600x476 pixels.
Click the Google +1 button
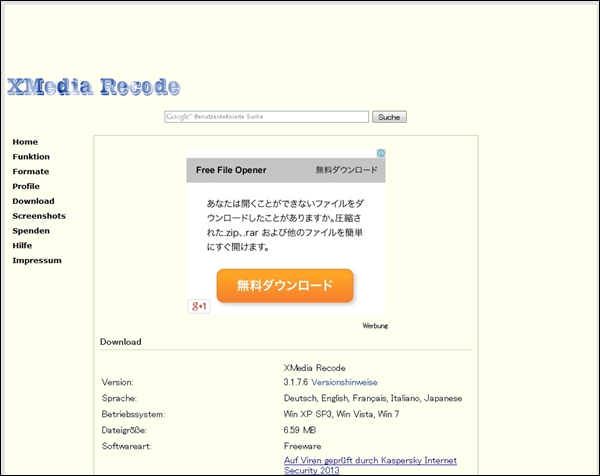click(199, 306)
